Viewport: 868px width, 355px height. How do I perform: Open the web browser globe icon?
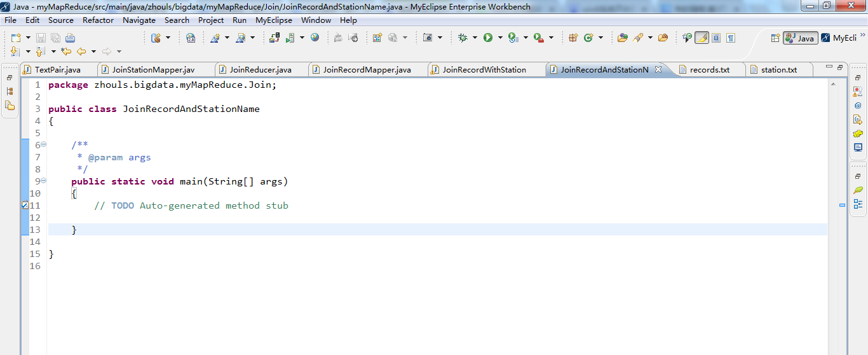315,38
